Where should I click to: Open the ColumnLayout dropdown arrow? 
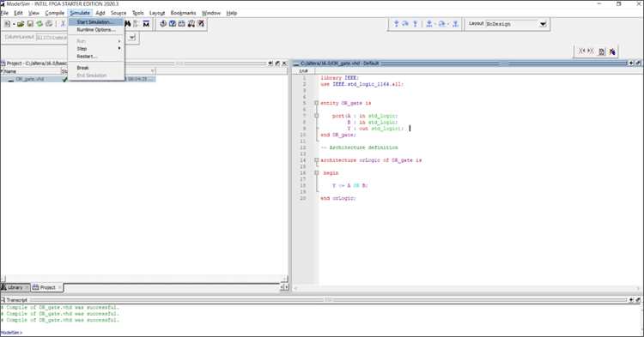point(132,38)
